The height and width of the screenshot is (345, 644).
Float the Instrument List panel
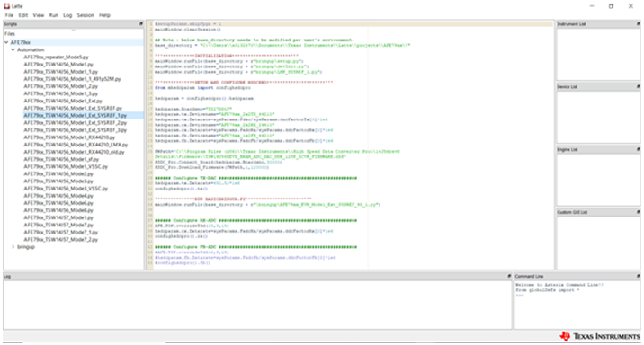638,24
